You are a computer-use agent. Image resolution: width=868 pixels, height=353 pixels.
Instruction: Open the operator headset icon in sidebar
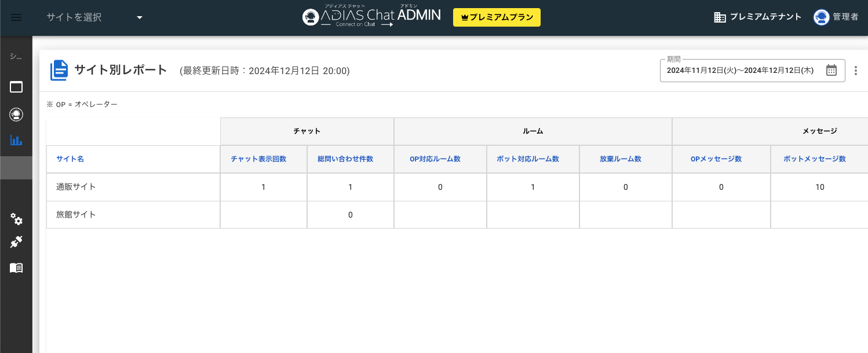16,114
